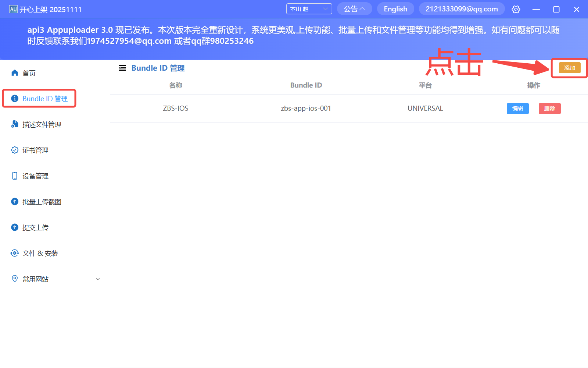Click the settings gear in title bar
This screenshot has width=588, height=368.
pyautogui.click(x=516, y=9)
